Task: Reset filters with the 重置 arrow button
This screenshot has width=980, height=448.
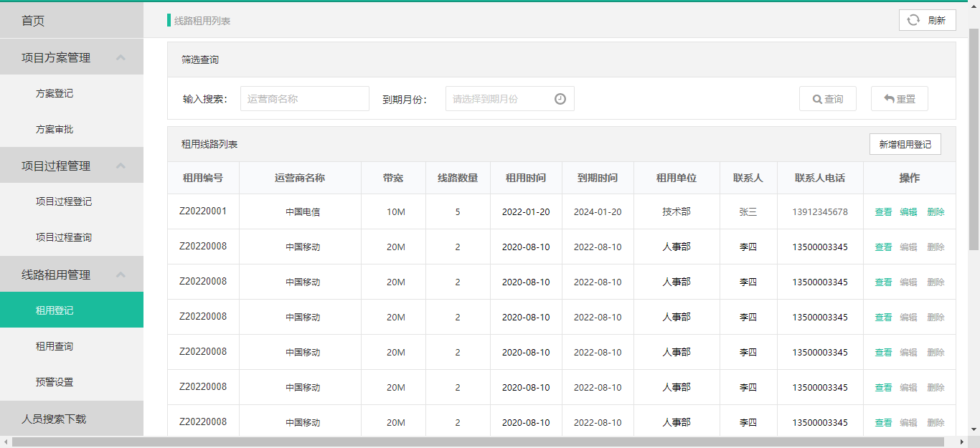Action: 899,99
